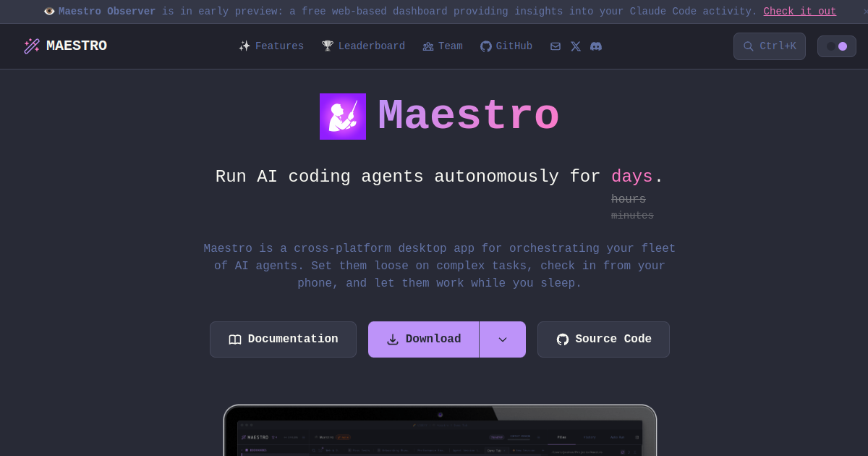Follow the 'Check it out' banner link
This screenshot has height=456, width=868.
pos(800,12)
